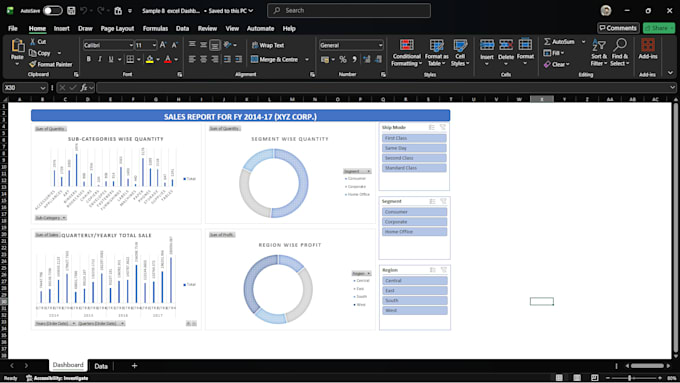Increase font size with larger A
The width and height of the screenshot is (680, 383).
point(163,45)
